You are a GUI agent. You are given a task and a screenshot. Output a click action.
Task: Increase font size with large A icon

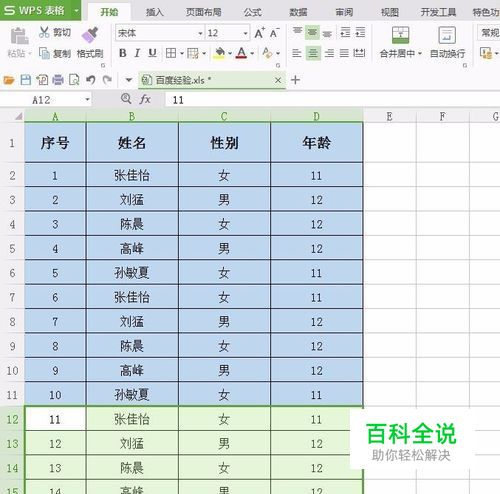click(260, 33)
